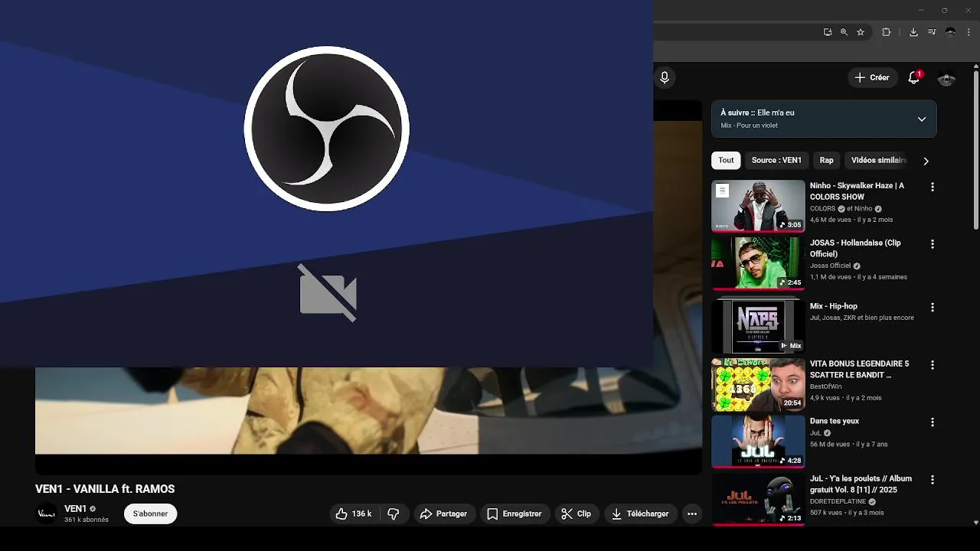Open VEN1 channel name link
The width and height of the screenshot is (980, 551).
click(75, 509)
